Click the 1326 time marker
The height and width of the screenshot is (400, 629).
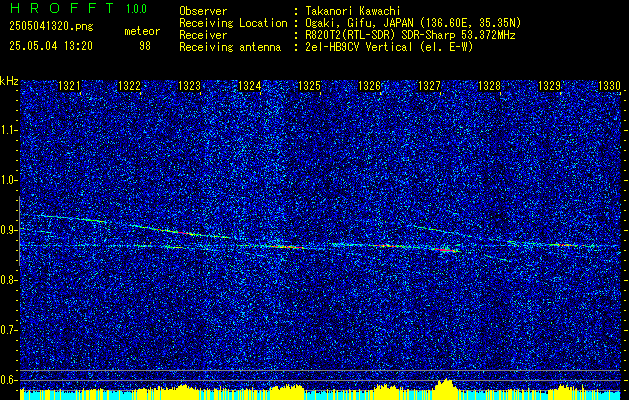coord(369,85)
